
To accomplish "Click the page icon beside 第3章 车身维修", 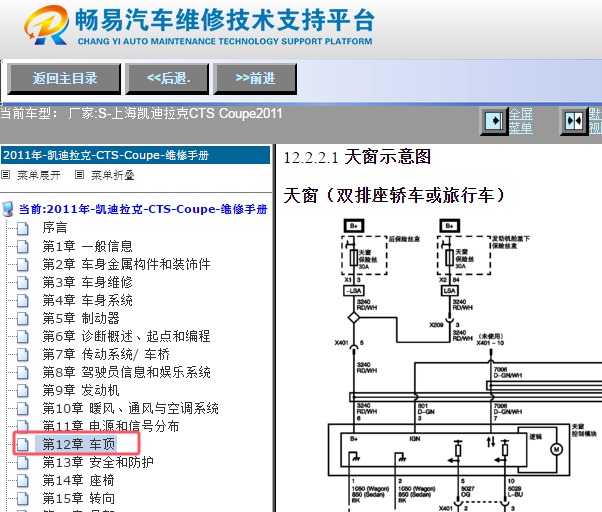I will pos(23,282).
